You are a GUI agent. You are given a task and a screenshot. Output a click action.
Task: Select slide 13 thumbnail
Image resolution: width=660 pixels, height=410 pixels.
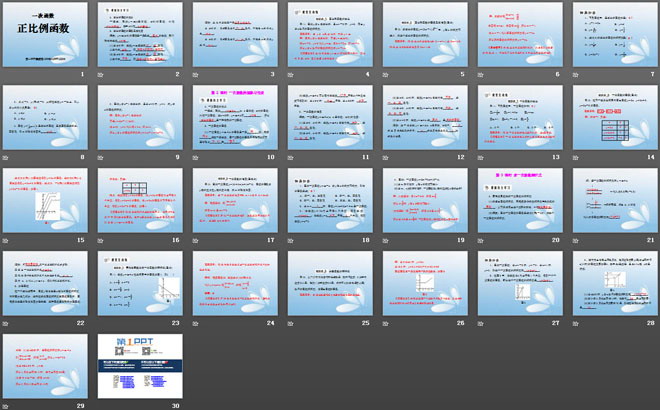520,117
